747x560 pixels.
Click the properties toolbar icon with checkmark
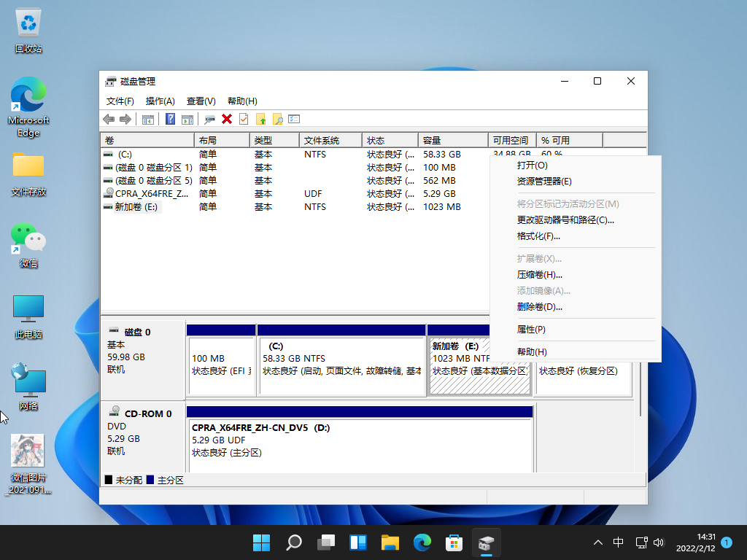click(x=244, y=119)
